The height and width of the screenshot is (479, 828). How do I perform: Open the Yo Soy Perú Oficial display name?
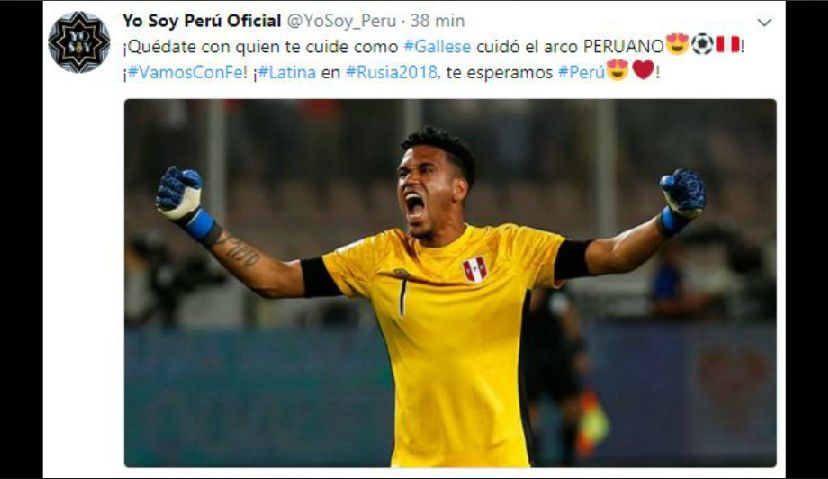[202, 21]
